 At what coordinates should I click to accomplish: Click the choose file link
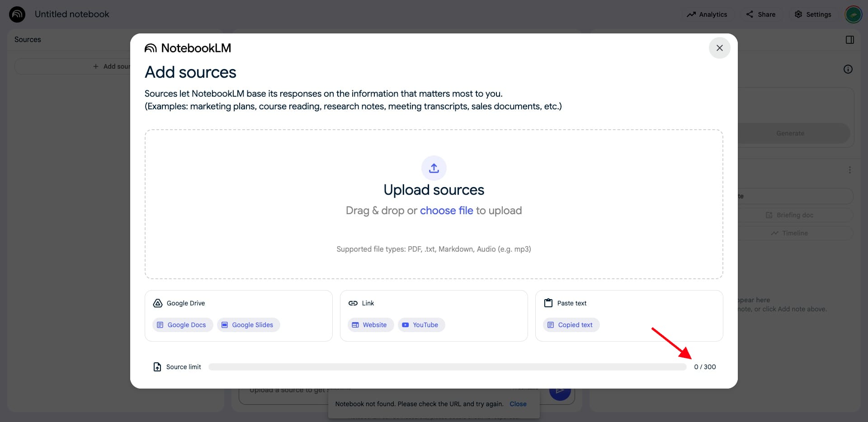coord(446,211)
